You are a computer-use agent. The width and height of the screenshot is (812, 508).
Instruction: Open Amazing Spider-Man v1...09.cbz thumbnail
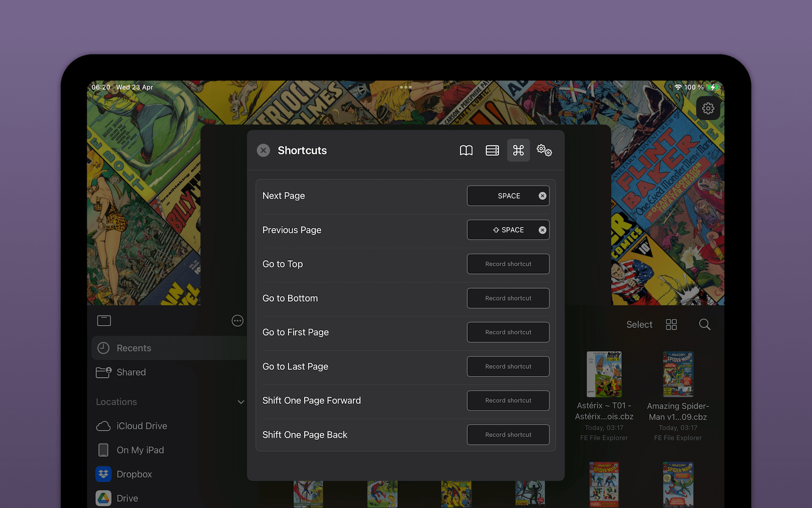[x=678, y=374]
